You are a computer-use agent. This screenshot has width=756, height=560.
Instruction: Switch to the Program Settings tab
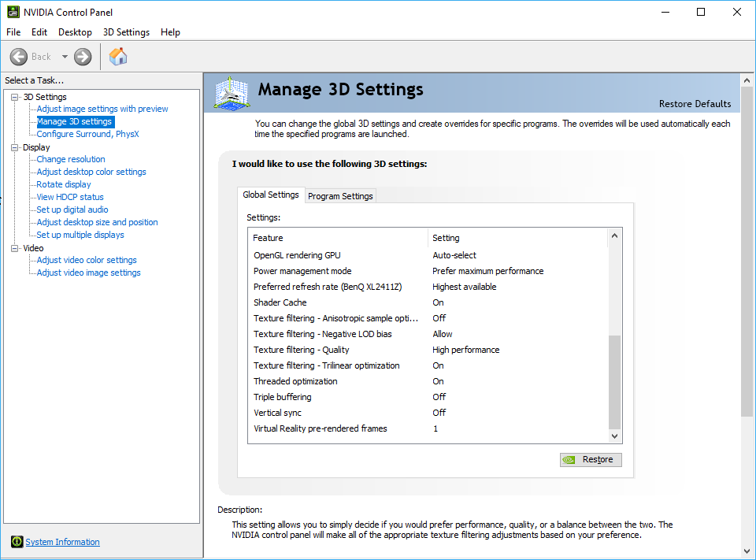(x=340, y=196)
